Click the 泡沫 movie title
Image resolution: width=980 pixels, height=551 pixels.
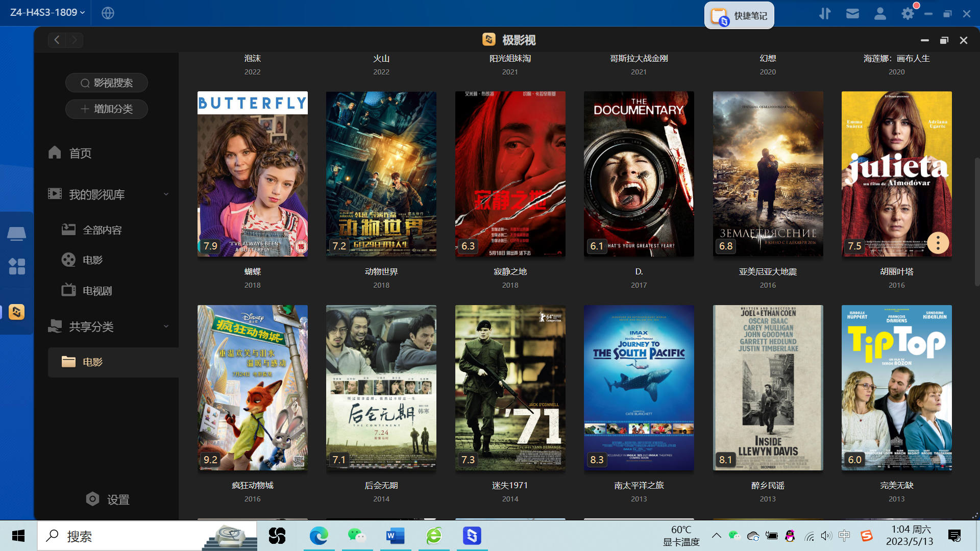253,59
